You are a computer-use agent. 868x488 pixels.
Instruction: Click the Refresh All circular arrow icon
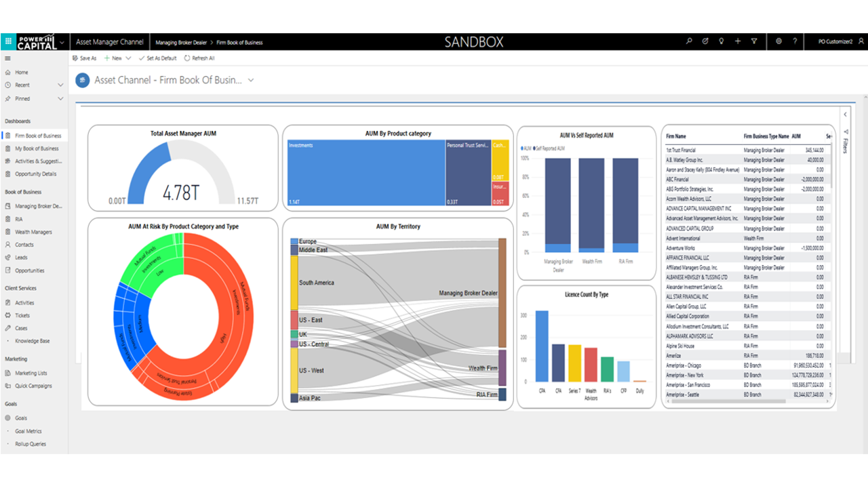pyautogui.click(x=186, y=58)
